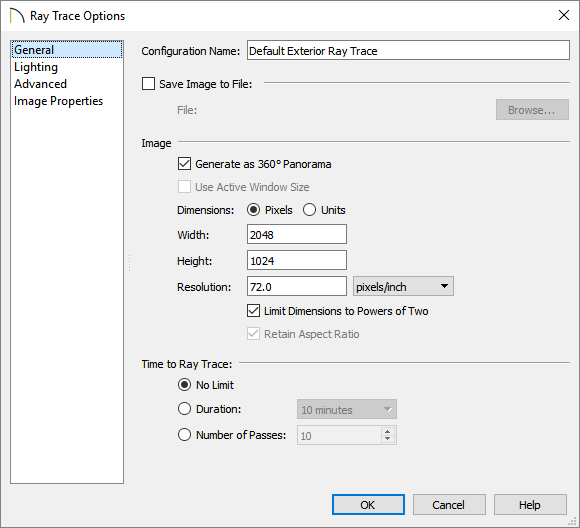The width and height of the screenshot is (580, 528).
Task: Choose Number of Passes option
Action: (184, 435)
